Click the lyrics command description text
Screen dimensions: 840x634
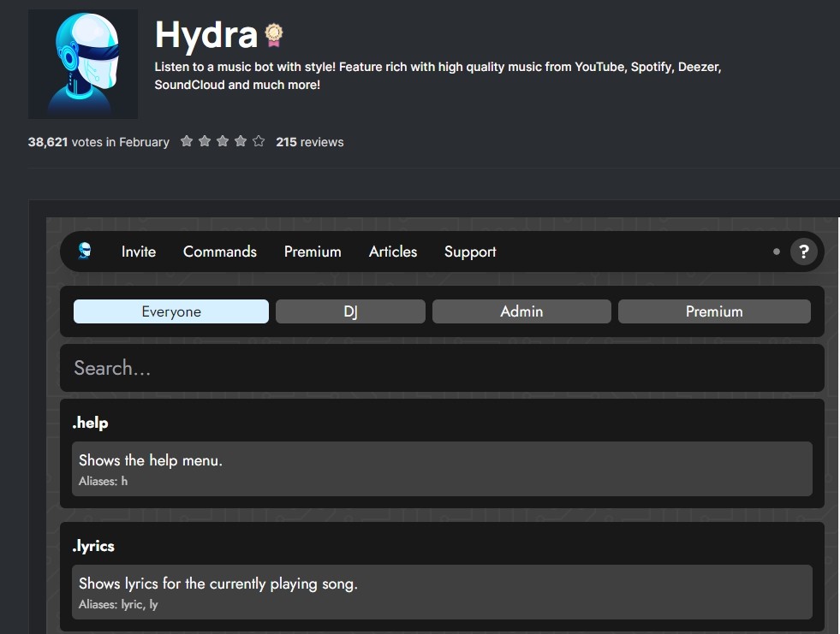pyautogui.click(x=218, y=584)
